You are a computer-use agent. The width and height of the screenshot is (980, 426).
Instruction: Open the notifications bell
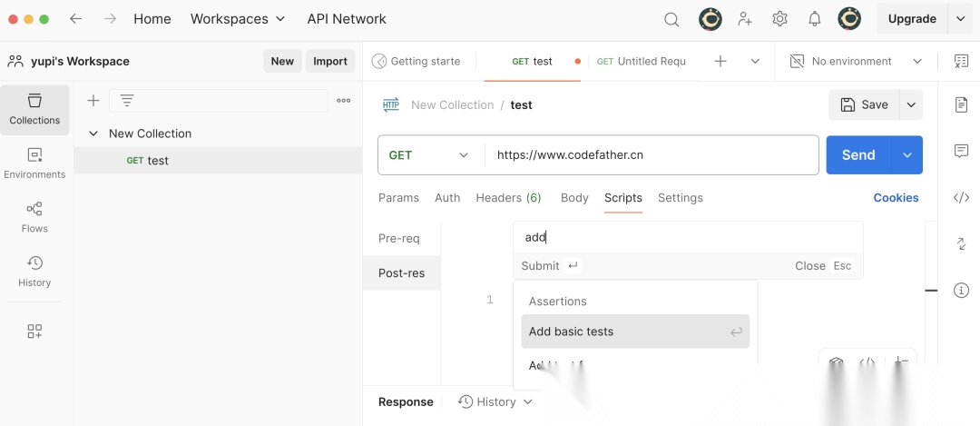(x=814, y=19)
